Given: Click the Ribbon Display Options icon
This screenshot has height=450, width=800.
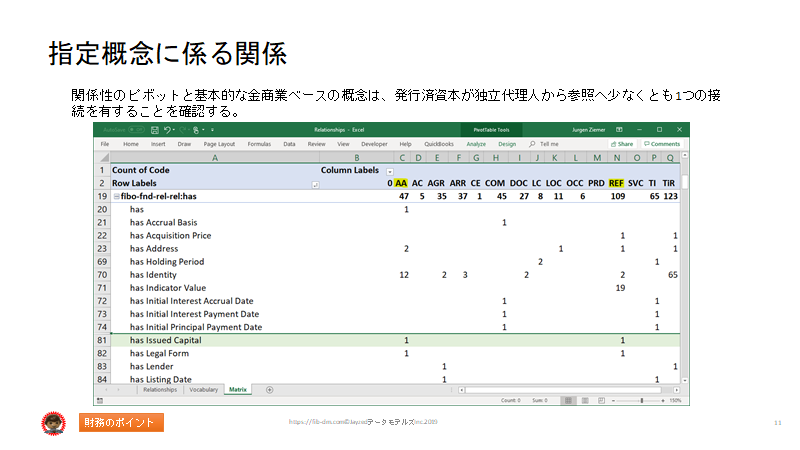Looking at the screenshot, I should 619,130.
